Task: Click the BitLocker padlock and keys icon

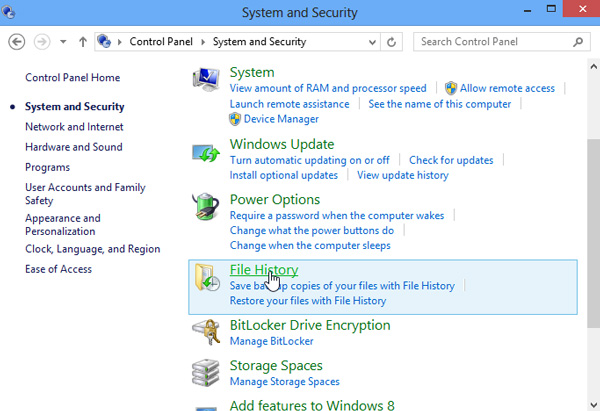Action: click(206, 332)
